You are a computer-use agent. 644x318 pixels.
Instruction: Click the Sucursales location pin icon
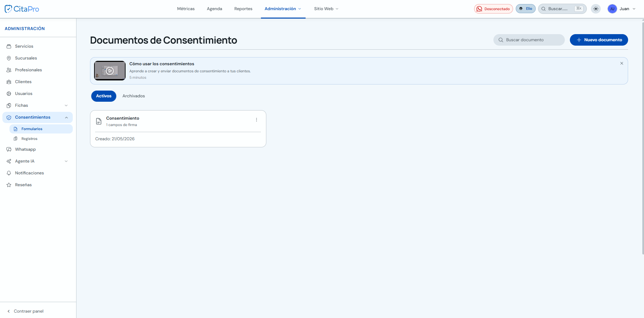(9, 58)
